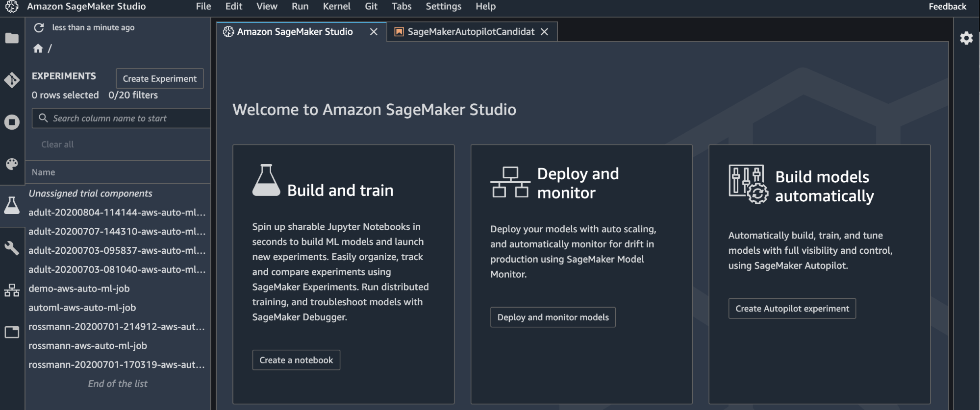This screenshot has height=410, width=980.
Task: Open the File menu
Action: coord(203,6)
